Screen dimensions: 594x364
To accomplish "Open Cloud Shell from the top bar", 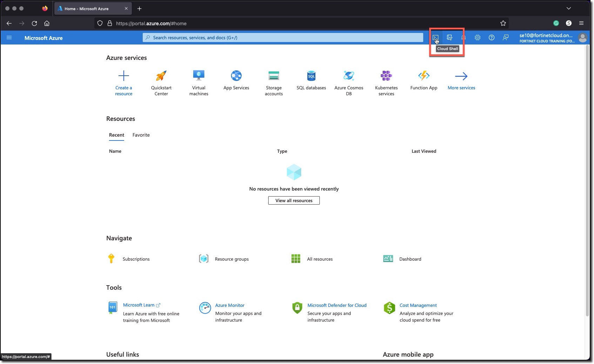I will pos(435,37).
